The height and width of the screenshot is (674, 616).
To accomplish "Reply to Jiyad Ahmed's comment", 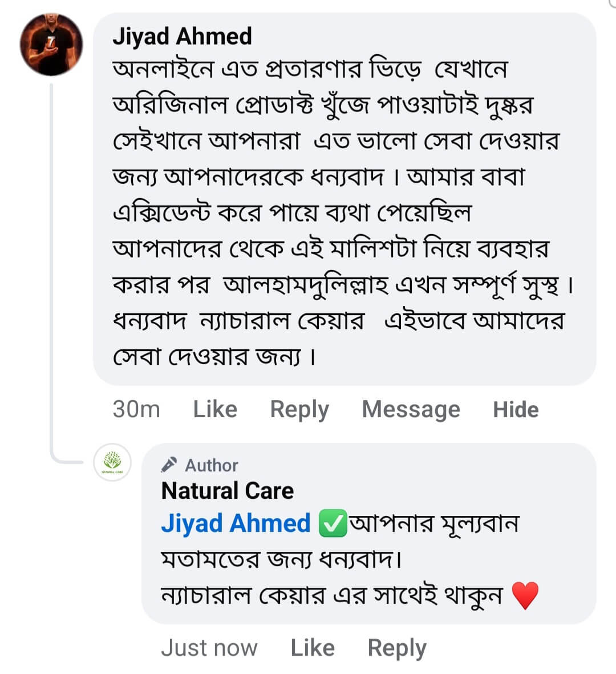I will click(299, 409).
